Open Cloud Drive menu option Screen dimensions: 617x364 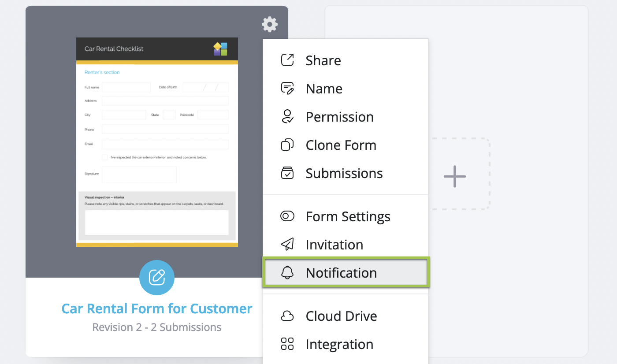click(341, 316)
